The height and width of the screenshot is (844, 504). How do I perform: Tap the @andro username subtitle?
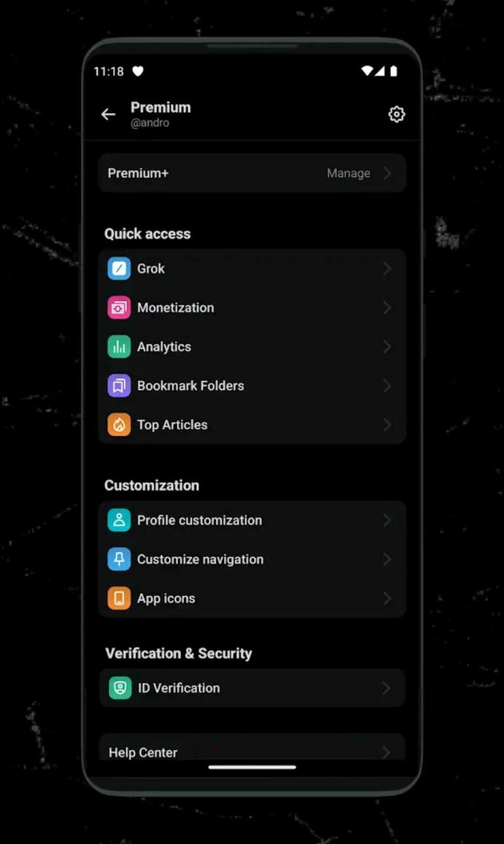tap(151, 123)
